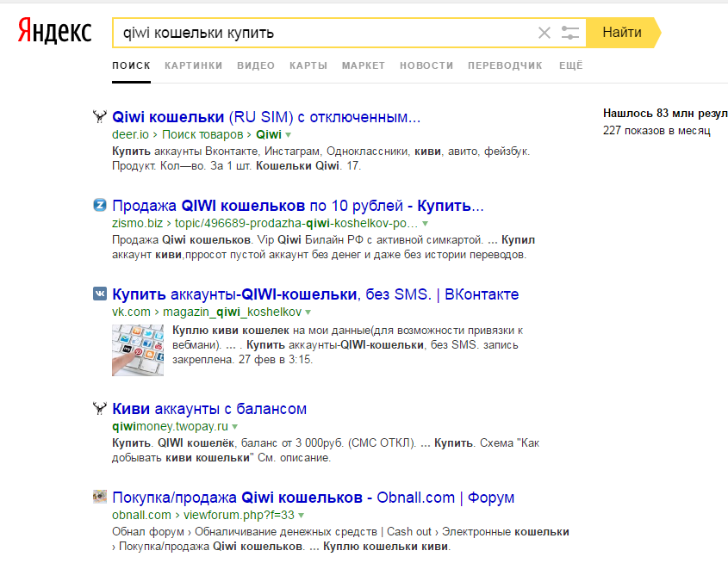Open the VK result keyboard thumbnail

[138, 350]
